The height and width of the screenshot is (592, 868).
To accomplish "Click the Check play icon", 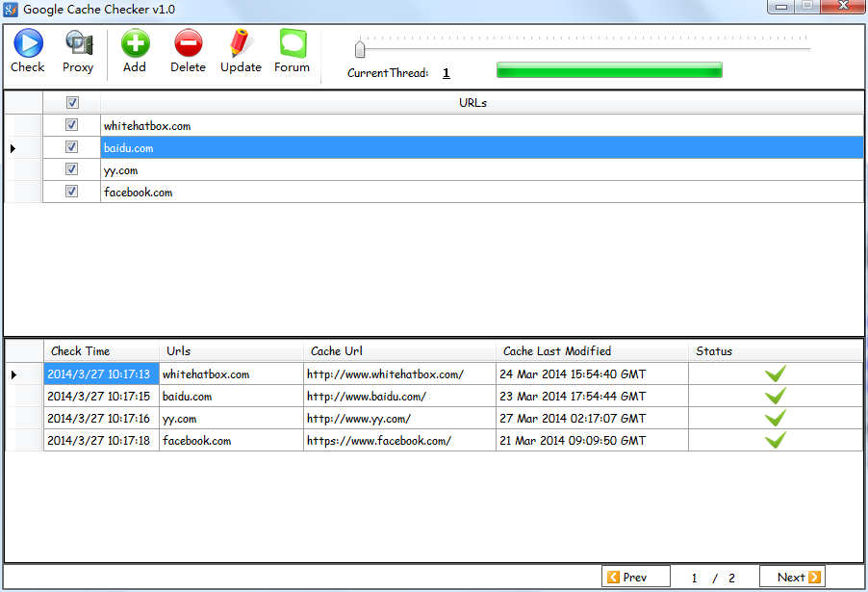I will click(x=27, y=44).
